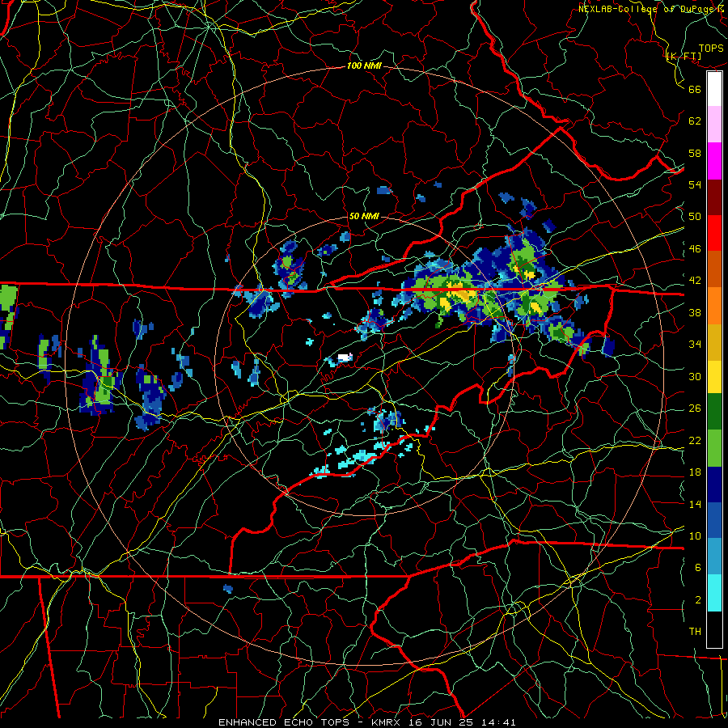Select the light green legend swatch
This screenshot has height=728, width=728.
pos(714,448)
